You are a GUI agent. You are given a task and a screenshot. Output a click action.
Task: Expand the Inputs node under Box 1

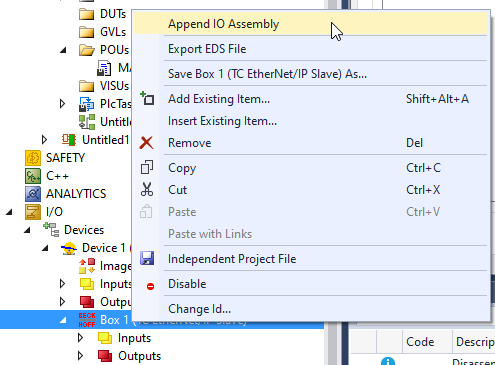pyautogui.click(x=80, y=338)
